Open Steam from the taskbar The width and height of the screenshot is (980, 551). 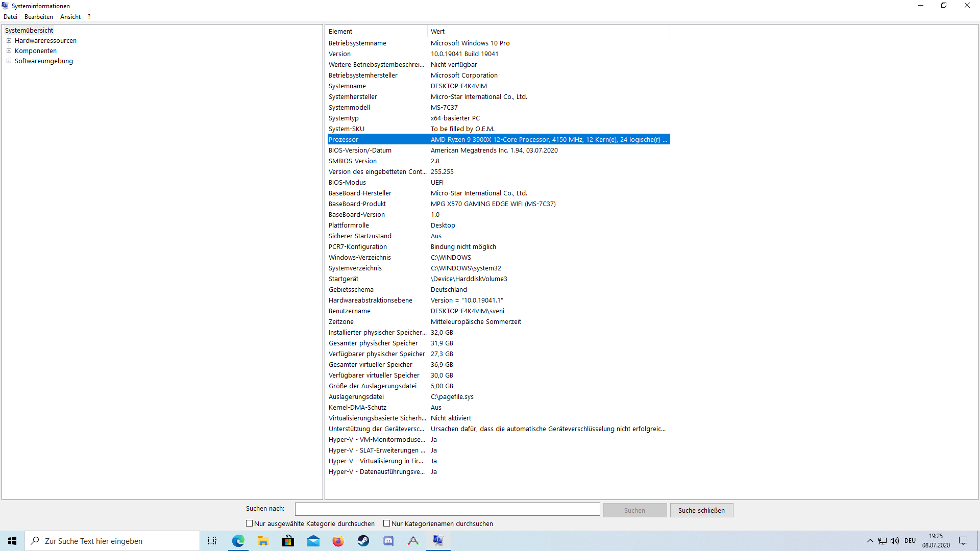point(363,541)
